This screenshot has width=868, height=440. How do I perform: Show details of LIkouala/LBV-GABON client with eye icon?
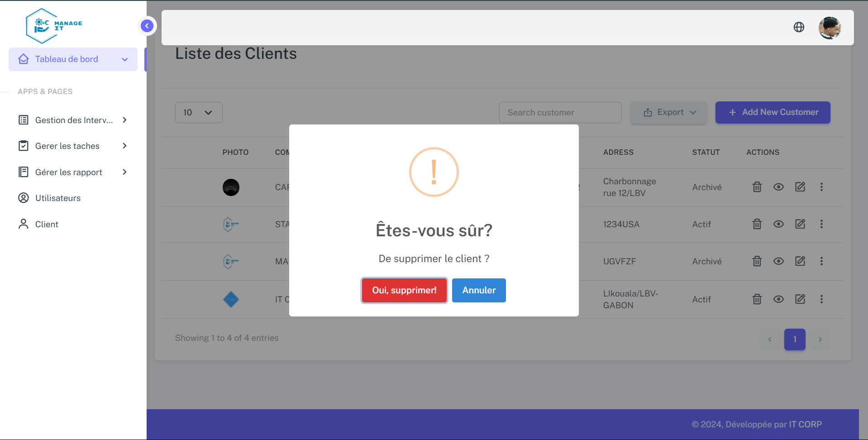click(778, 299)
